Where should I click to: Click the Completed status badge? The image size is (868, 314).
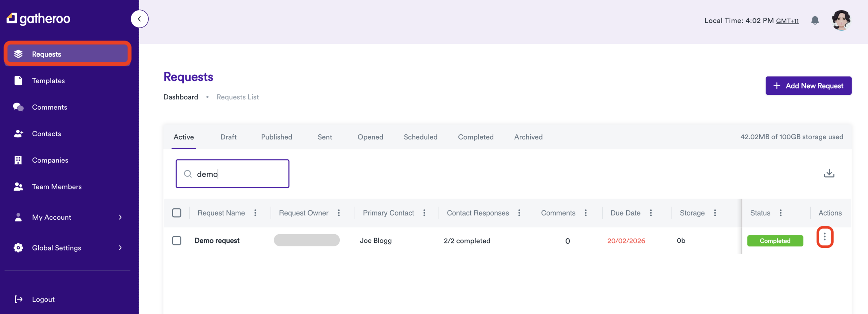pyautogui.click(x=775, y=240)
